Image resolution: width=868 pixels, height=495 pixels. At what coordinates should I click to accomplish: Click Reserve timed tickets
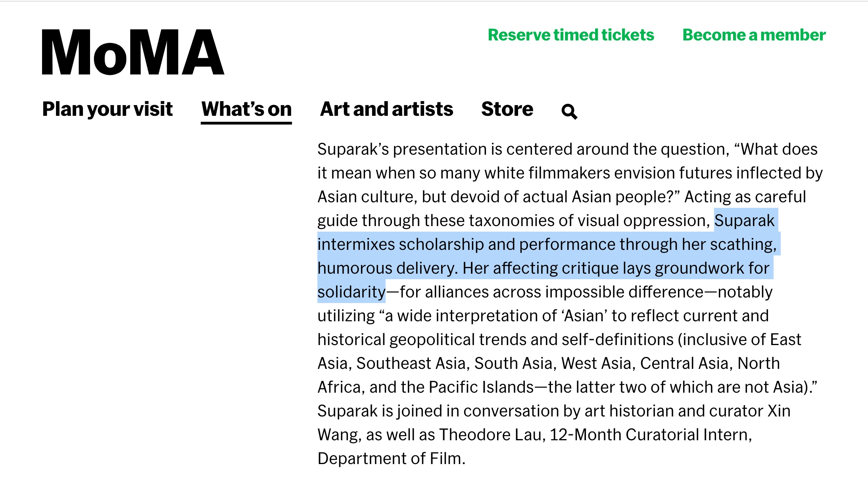(571, 35)
